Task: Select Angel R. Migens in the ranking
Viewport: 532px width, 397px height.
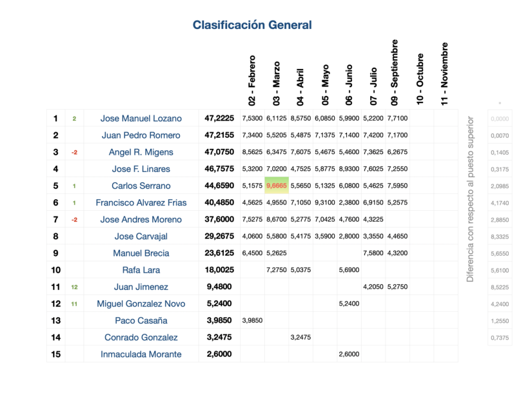Action: (x=141, y=152)
